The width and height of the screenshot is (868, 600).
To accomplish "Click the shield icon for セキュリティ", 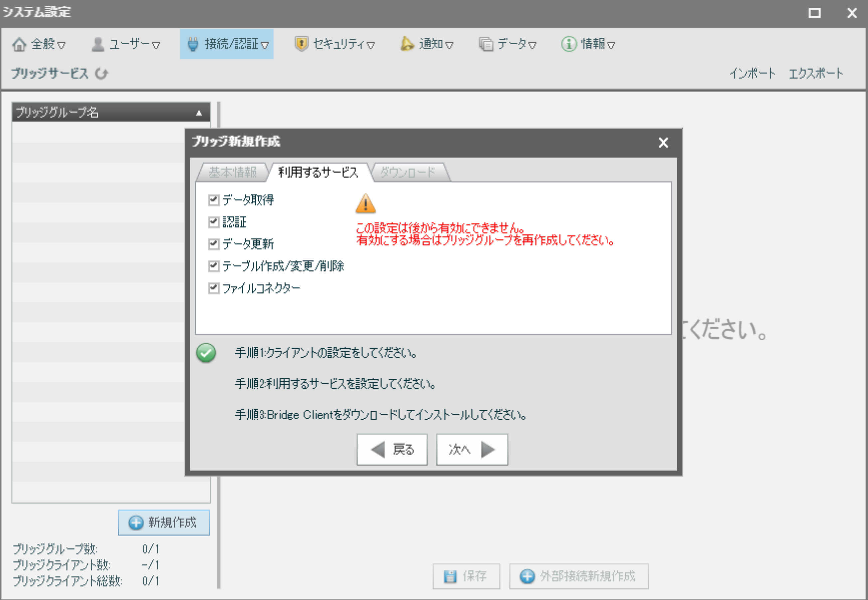I will 301,44.
